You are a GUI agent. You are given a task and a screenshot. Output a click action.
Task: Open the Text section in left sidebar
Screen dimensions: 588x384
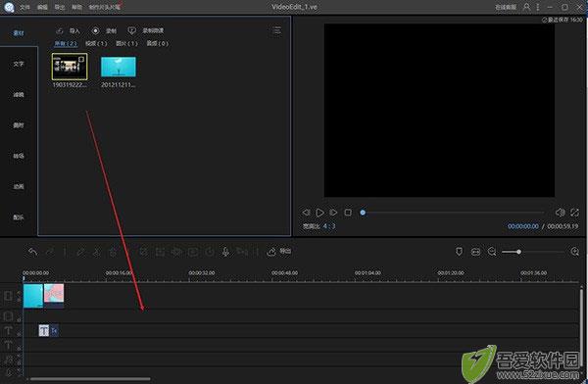(19, 64)
